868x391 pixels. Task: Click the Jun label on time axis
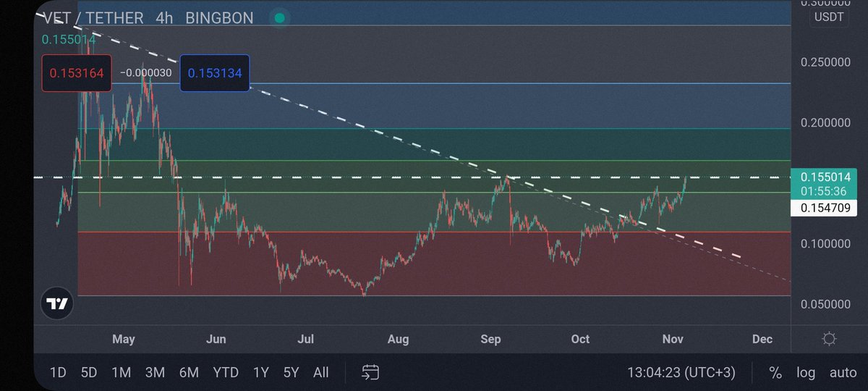(x=216, y=339)
